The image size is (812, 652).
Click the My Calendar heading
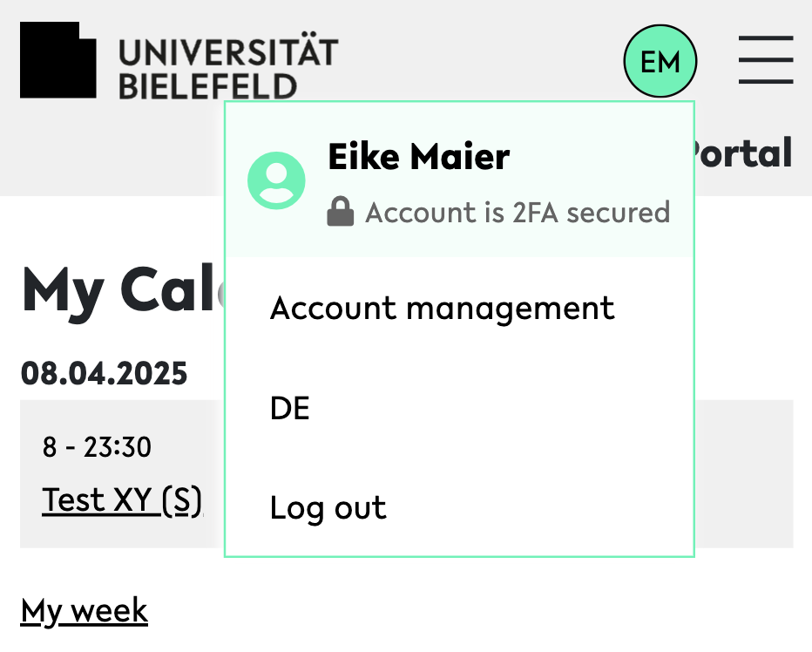(122, 289)
